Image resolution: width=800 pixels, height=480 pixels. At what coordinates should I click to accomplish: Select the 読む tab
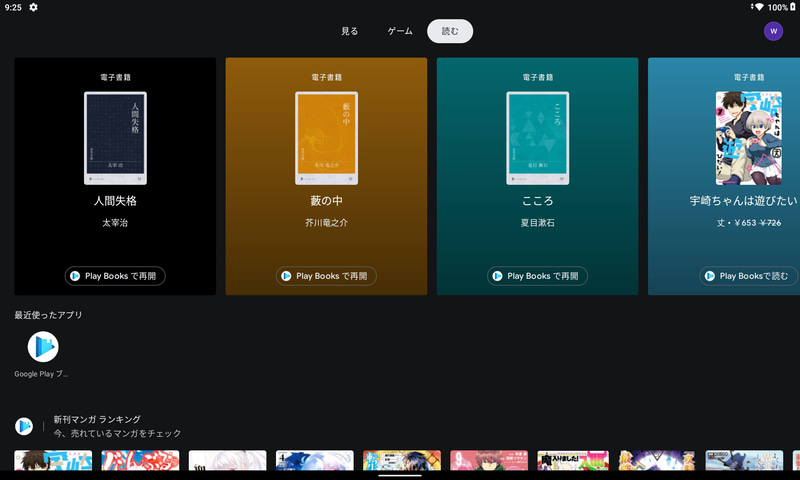click(x=450, y=31)
